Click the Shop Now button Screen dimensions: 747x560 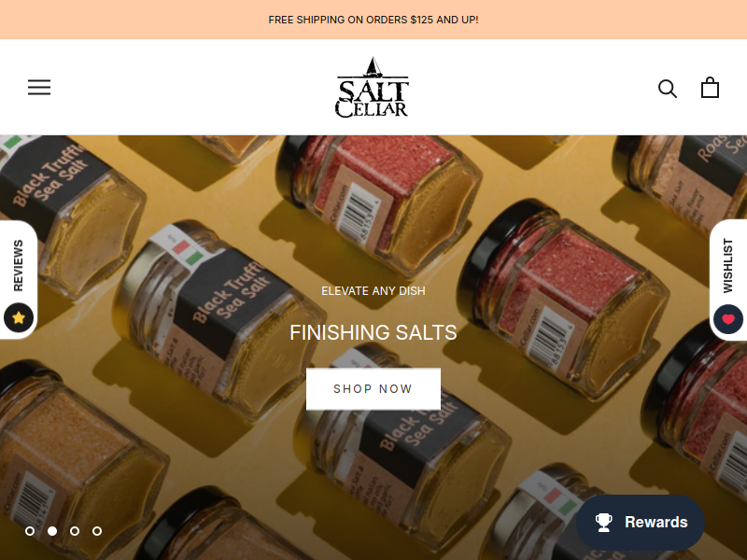[373, 389]
